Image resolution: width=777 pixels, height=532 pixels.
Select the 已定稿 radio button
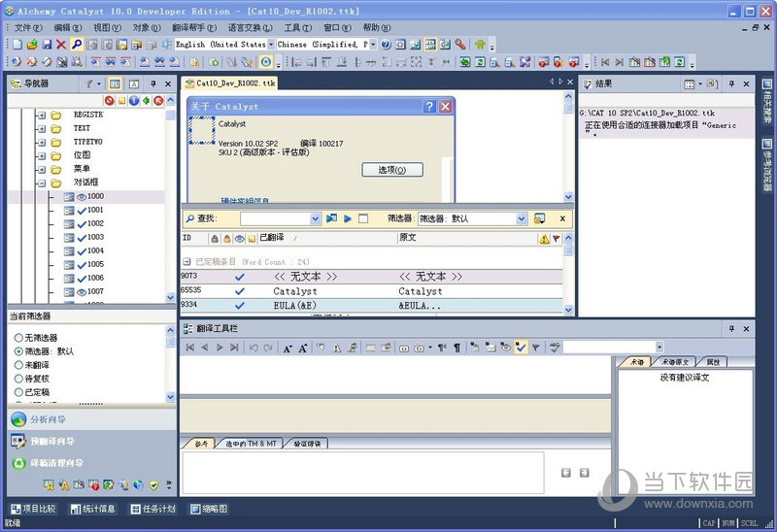pos(18,392)
